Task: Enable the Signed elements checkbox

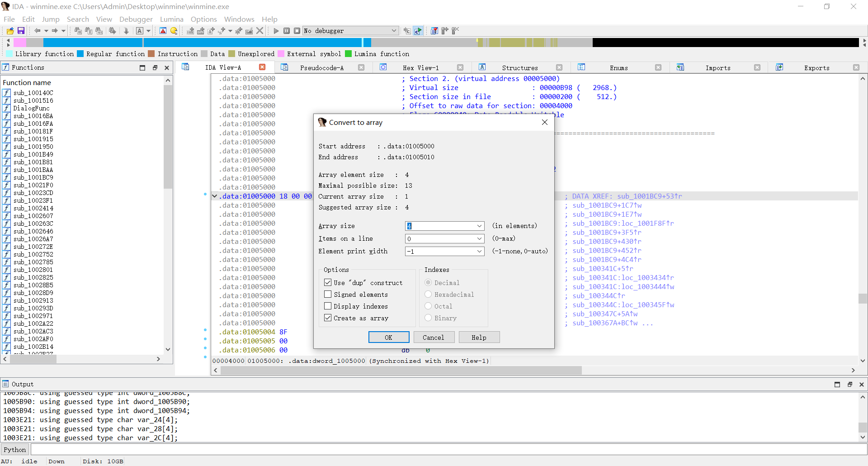Action: [328, 295]
